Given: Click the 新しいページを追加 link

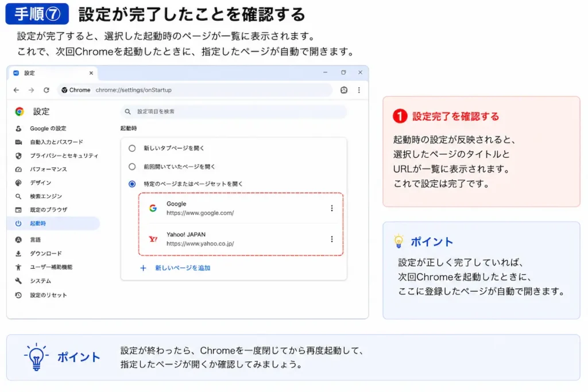Looking at the screenshot, I should pyautogui.click(x=183, y=268).
